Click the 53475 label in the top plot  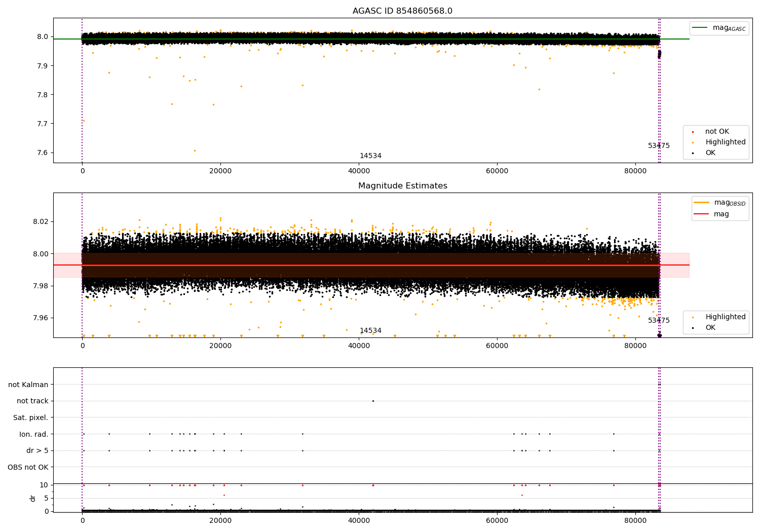pyautogui.click(x=659, y=146)
